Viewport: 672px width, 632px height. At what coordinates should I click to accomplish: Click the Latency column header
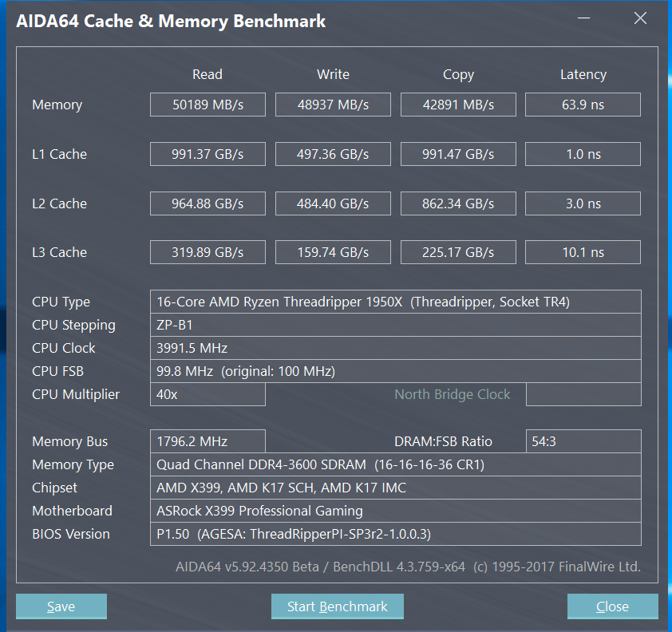click(x=583, y=75)
